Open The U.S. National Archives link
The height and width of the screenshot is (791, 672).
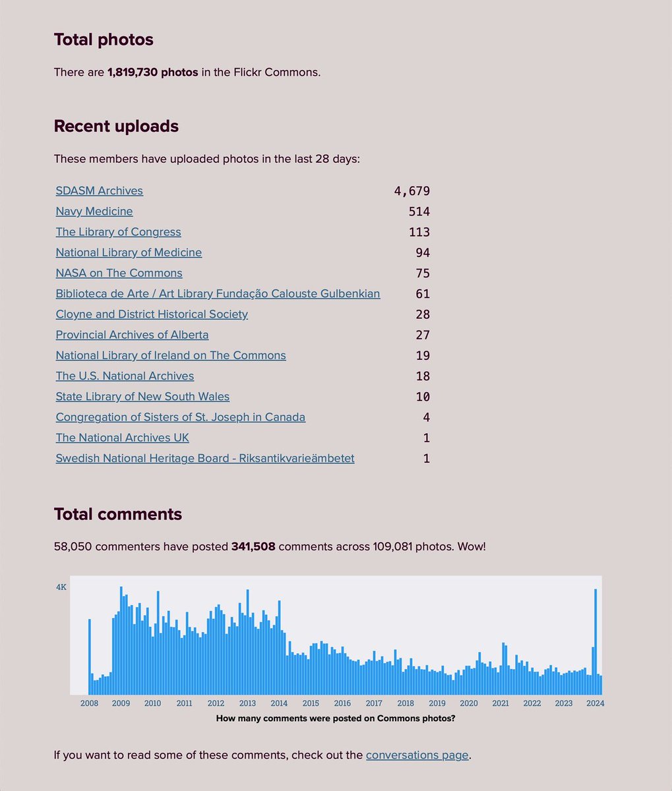(125, 376)
